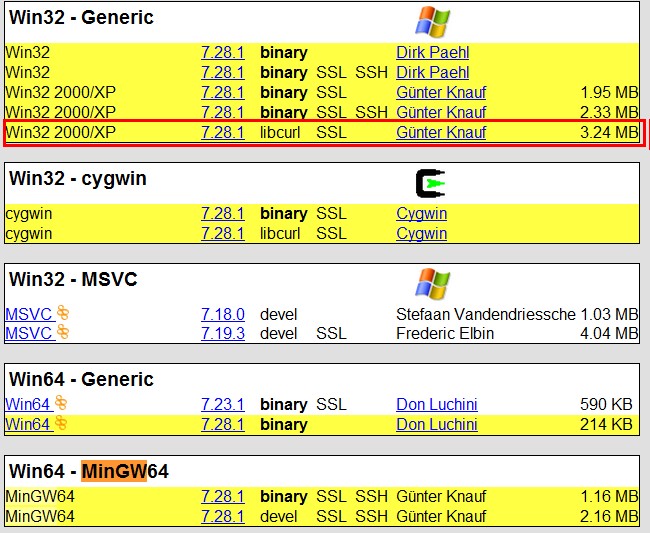Click the '590 KB' size value
The width and height of the screenshot is (650, 533).
606,405
